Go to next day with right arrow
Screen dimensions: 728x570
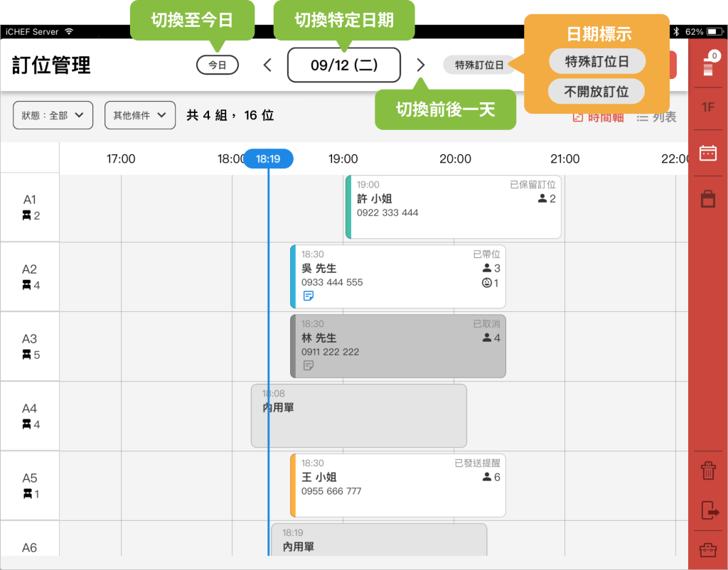coord(420,65)
